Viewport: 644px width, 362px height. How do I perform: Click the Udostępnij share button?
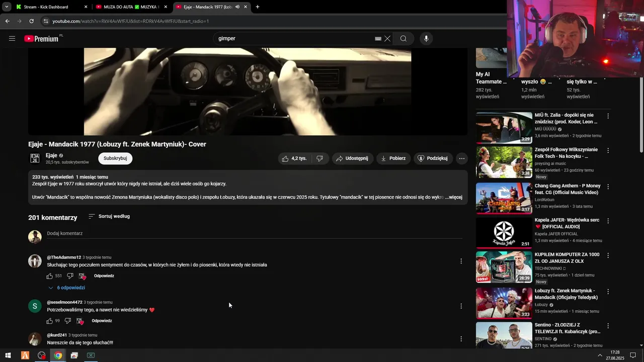(x=352, y=158)
